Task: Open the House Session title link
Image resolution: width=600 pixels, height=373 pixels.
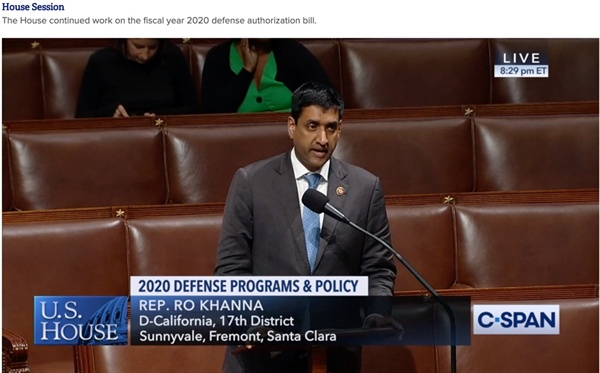Action: [x=33, y=7]
